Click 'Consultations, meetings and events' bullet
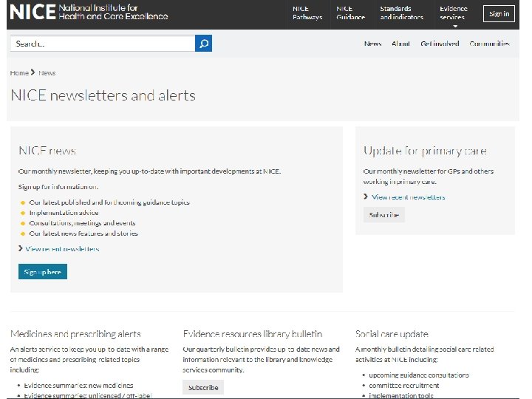This screenshot has width=532, height=399. click(x=83, y=223)
